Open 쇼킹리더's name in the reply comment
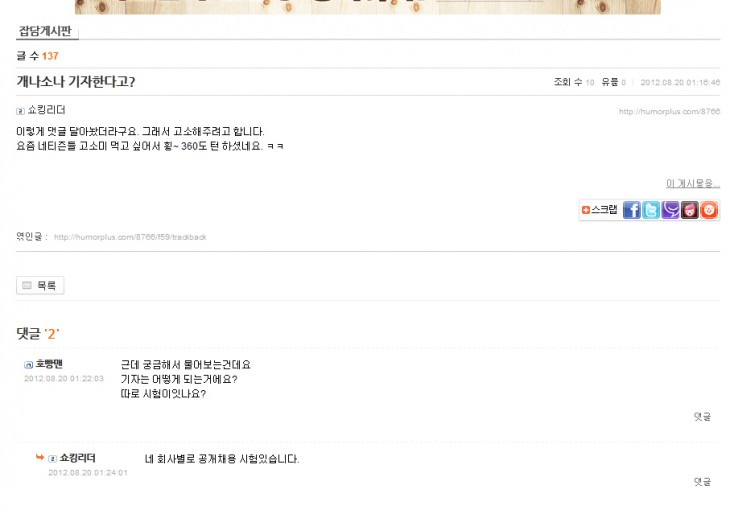The height and width of the screenshot is (510, 730). click(x=77, y=458)
